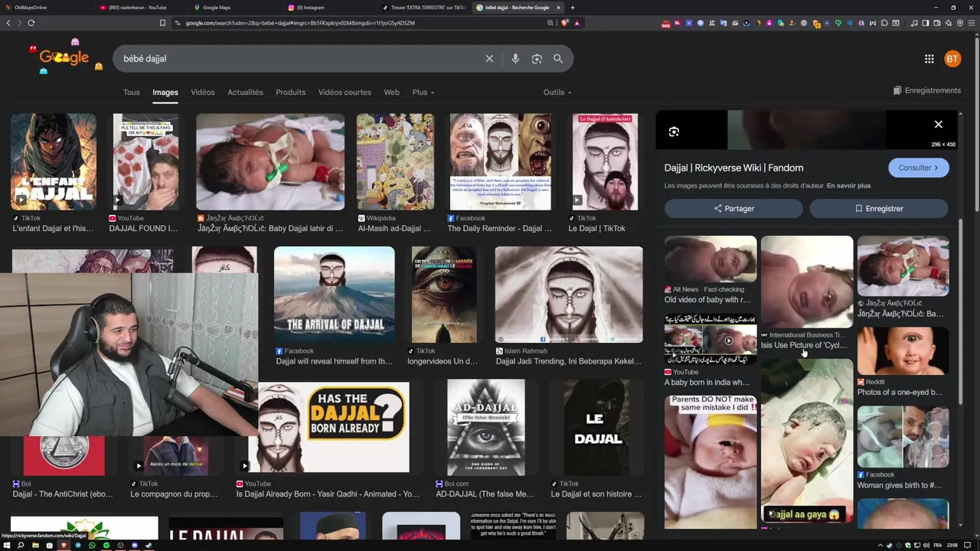Open the BT account avatar
The width and height of the screenshot is (980, 551).
point(952,59)
